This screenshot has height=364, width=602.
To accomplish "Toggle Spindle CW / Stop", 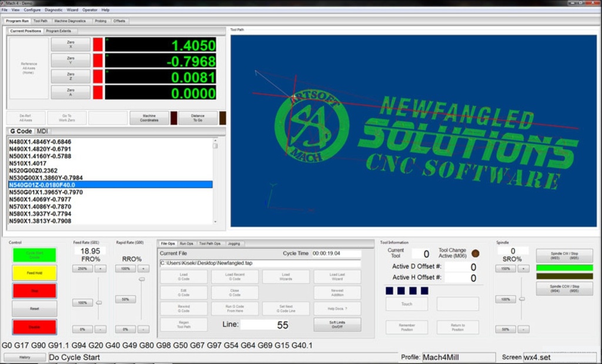I will pos(564,255).
